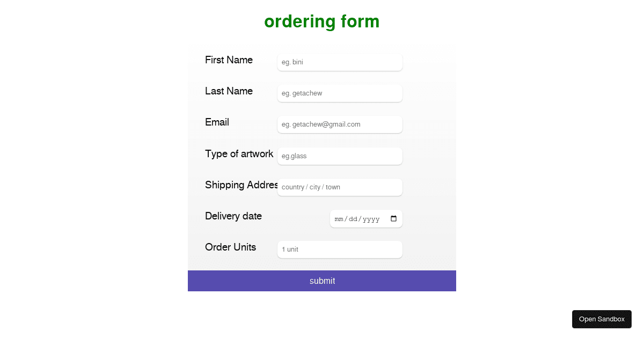Click the Order Units label
644x338 pixels.
coord(231,247)
